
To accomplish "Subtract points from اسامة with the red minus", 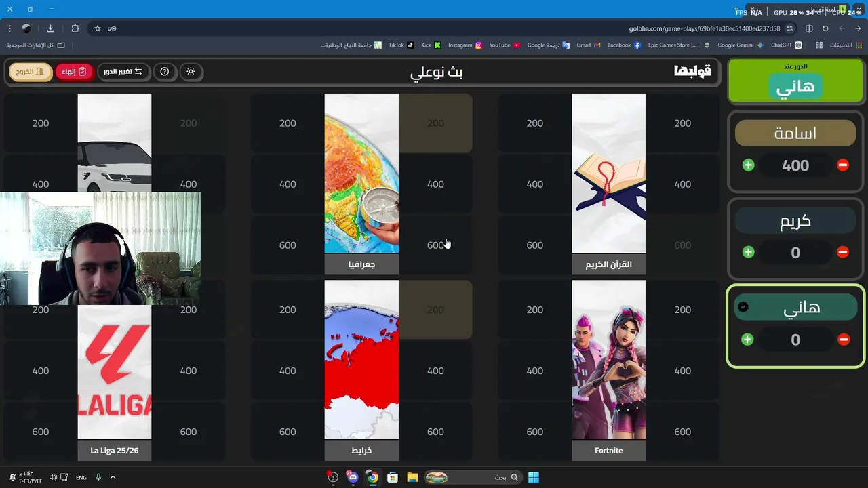I will (x=843, y=165).
